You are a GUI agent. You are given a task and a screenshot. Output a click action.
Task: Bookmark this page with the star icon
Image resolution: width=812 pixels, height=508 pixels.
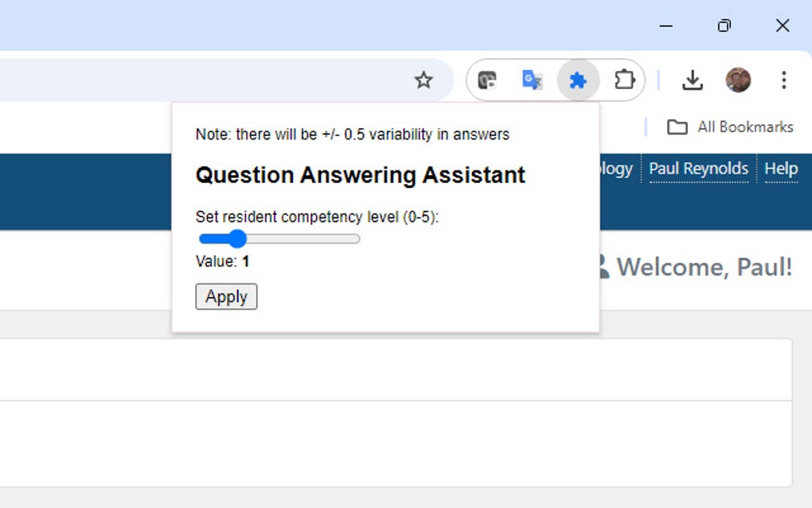(x=424, y=80)
